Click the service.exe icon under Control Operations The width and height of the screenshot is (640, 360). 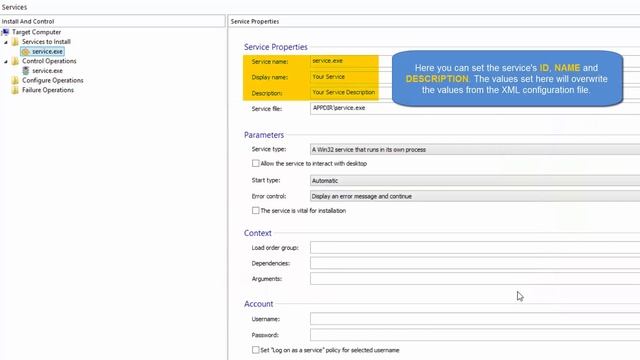click(26, 71)
